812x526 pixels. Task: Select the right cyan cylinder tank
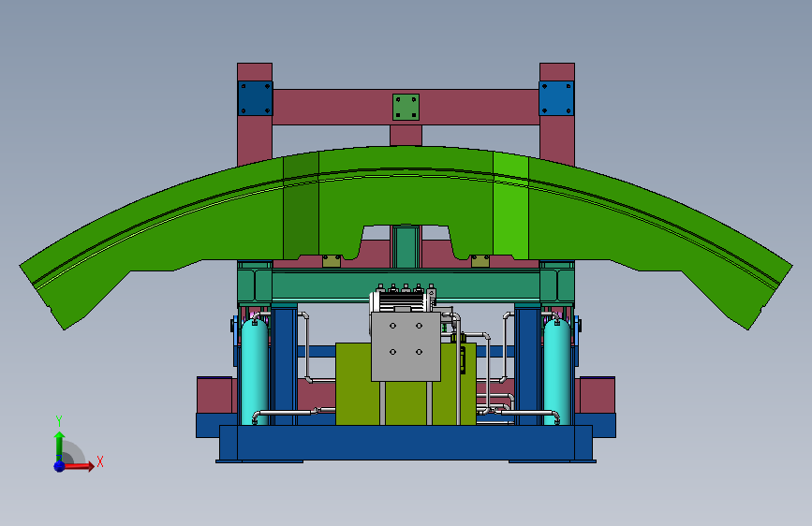[556, 371]
